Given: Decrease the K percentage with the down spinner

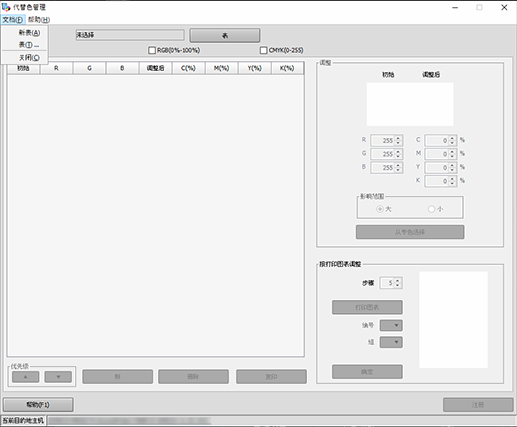Looking at the screenshot, I should pos(452,183).
